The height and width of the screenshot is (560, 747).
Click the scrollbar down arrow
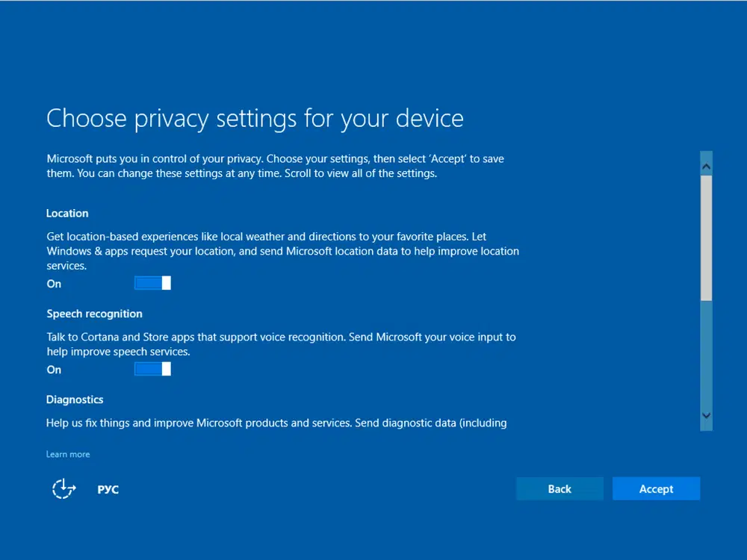[707, 416]
